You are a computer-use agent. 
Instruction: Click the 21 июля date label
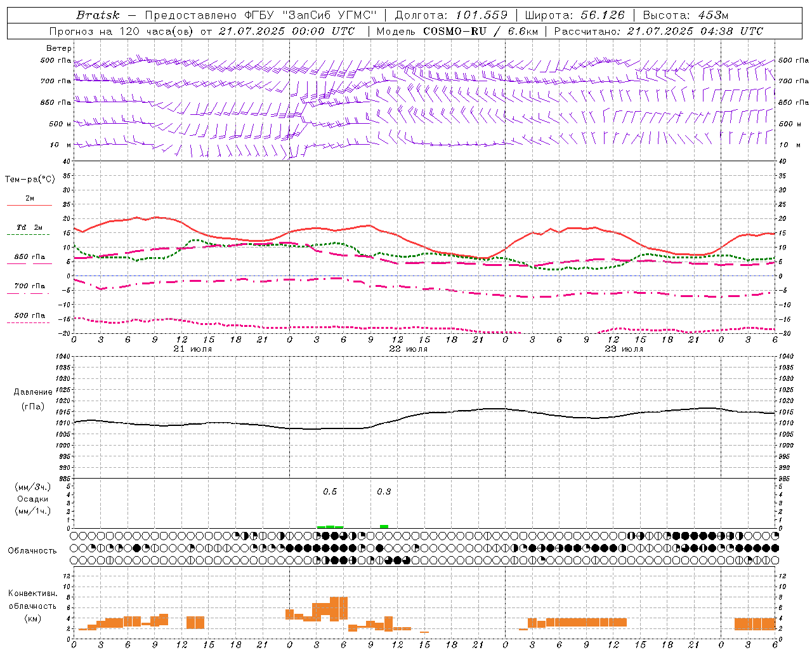coord(193,349)
